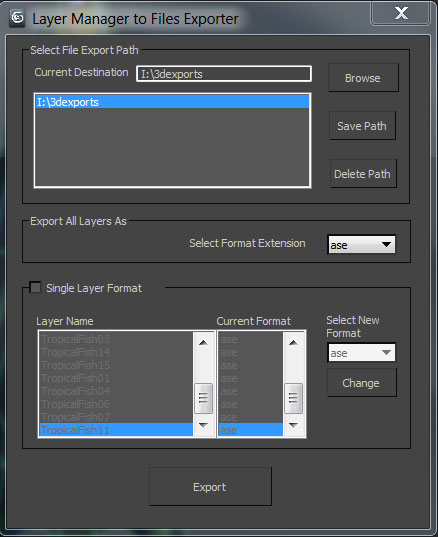
Task: Click the Change format button
Action: (x=362, y=383)
